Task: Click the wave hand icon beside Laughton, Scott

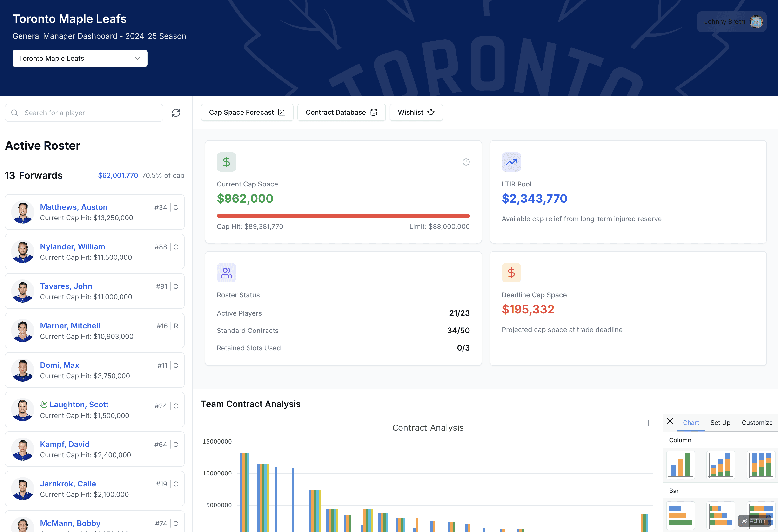Action: click(44, 404)
